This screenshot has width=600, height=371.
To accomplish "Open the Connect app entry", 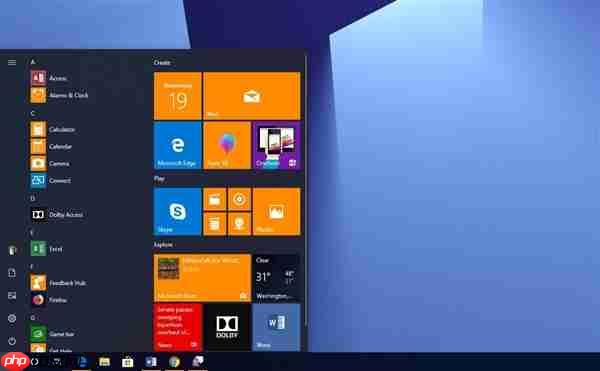I will click(51, 181).
